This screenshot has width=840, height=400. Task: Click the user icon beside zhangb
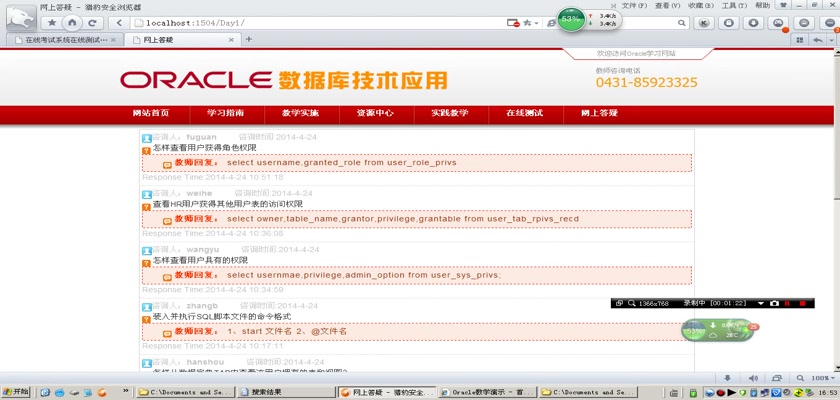click(147, 307)
